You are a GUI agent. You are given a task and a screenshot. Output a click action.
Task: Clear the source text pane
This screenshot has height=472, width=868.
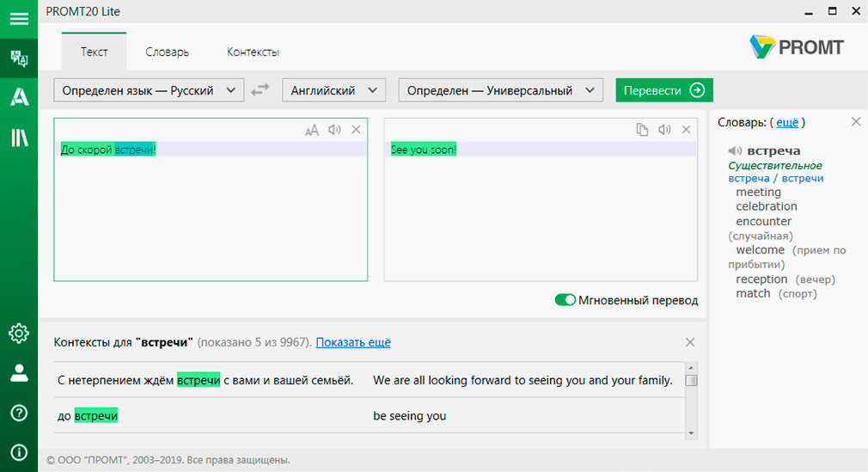coord(356,130)
